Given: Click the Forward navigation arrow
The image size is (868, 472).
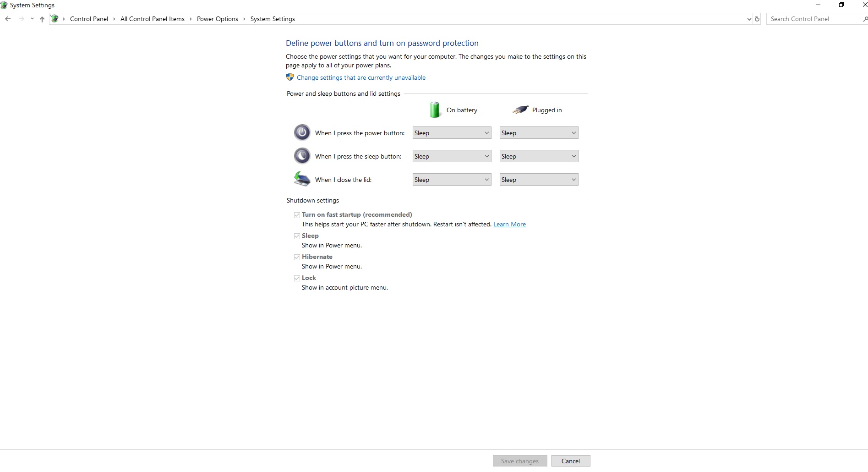Looking at the screenshot, I should coord(21,19).
